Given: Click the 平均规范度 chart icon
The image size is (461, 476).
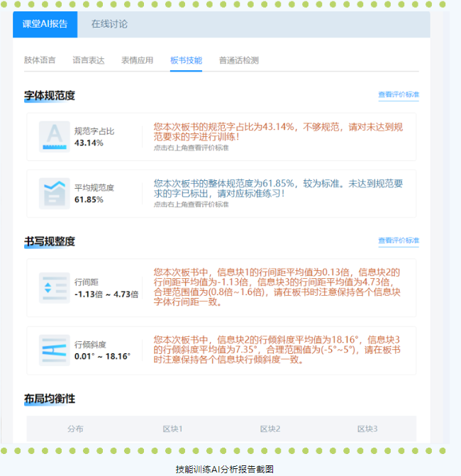Looking at the screenshot, I should tap(54, 193).
